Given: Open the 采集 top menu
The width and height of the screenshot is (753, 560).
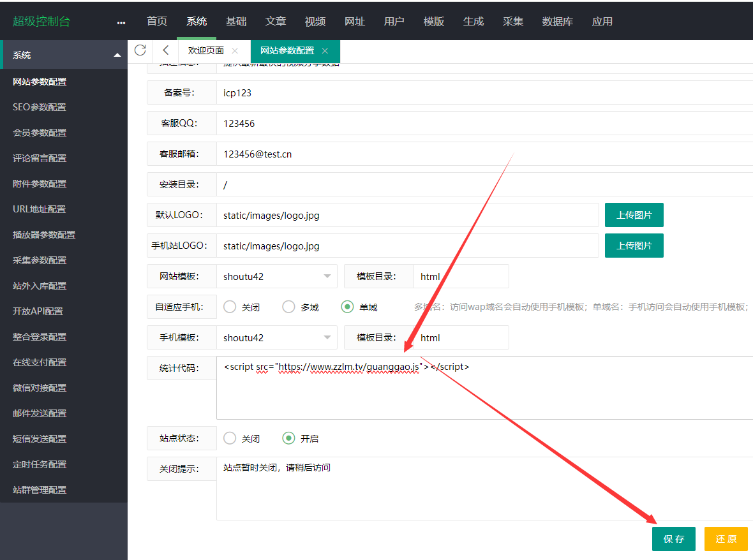Looking at the screenshot, I should [513, 22].
